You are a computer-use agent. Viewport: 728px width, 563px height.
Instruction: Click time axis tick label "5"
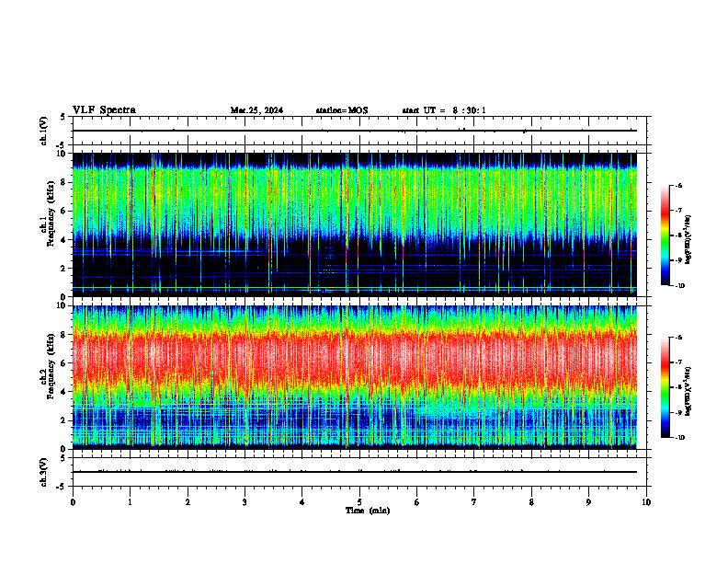click(359, 502)
